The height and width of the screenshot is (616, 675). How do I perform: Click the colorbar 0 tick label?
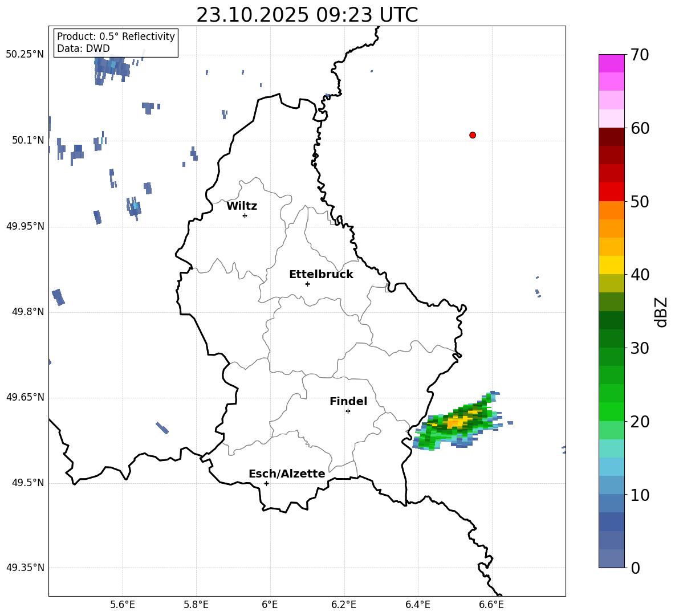(636, 568)
